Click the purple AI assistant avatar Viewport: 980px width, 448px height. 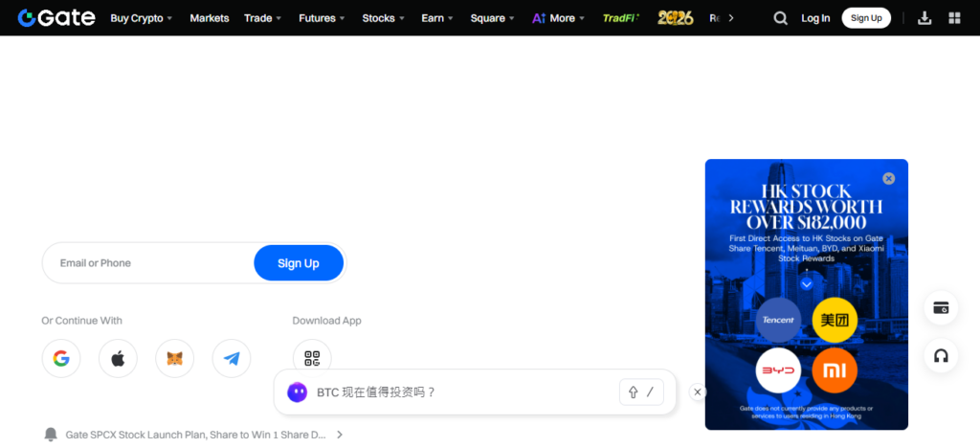297,392
